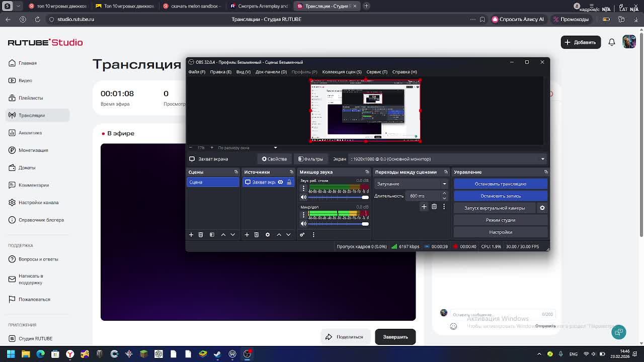Open source Свойства button
Image resolution: width=644 pixels, height=362 pixels.
274,159
